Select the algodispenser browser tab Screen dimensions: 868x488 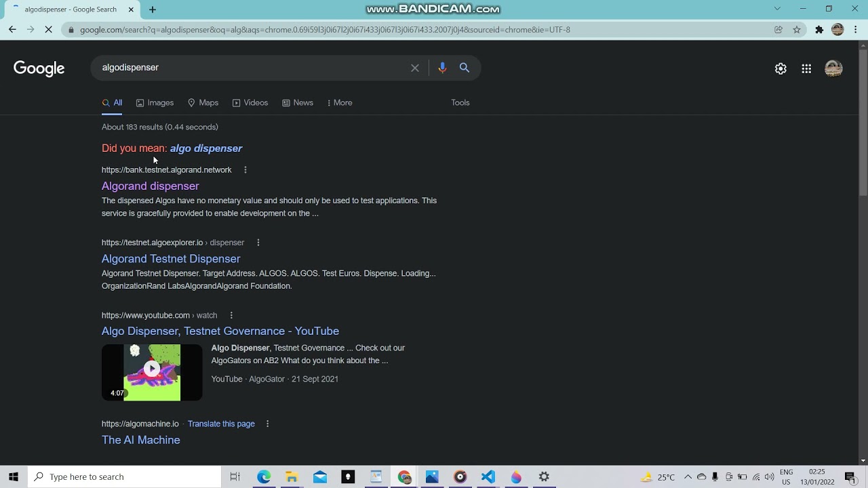[x=71, y=9]
